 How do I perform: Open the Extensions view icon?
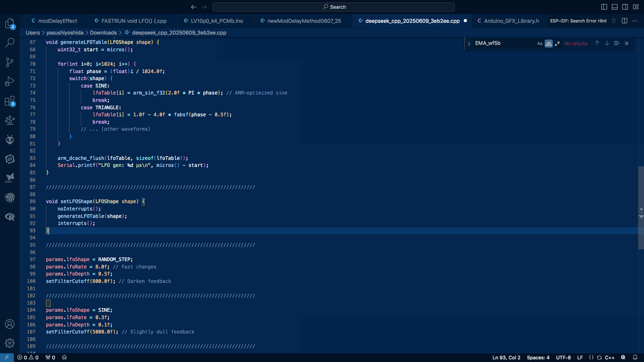pyautogui.click(x=10, y=101)
